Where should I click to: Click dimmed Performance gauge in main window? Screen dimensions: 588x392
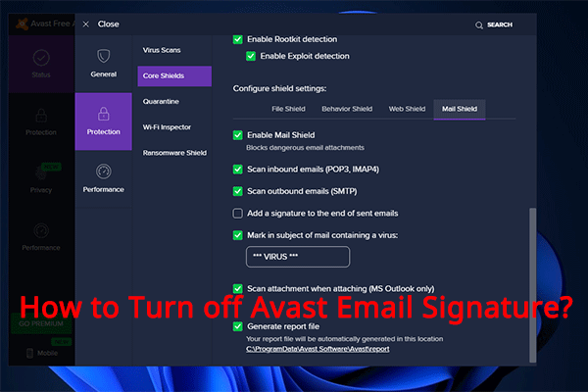pos(41,230)
